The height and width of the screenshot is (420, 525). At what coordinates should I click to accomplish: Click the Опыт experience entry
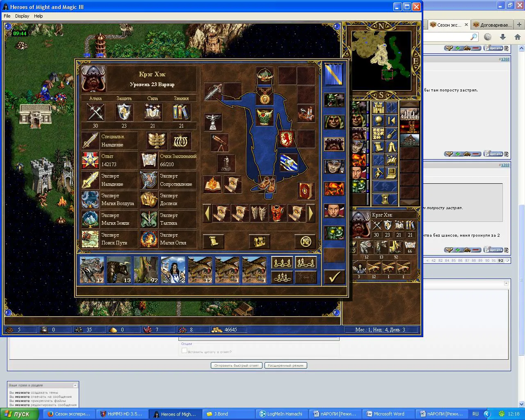[110, 160]
